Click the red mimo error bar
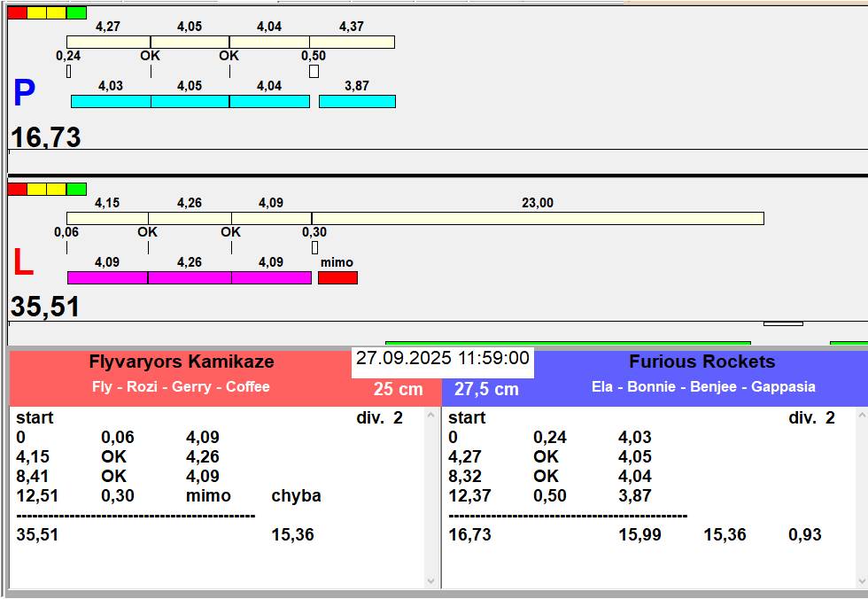The height and width of the screenshot is (599, 868). coord(337,278)
